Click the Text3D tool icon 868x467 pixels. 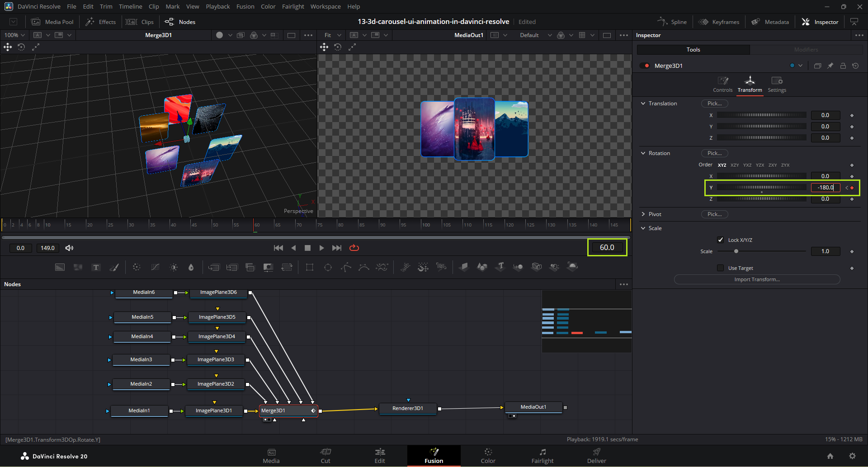tap(500, 267)
